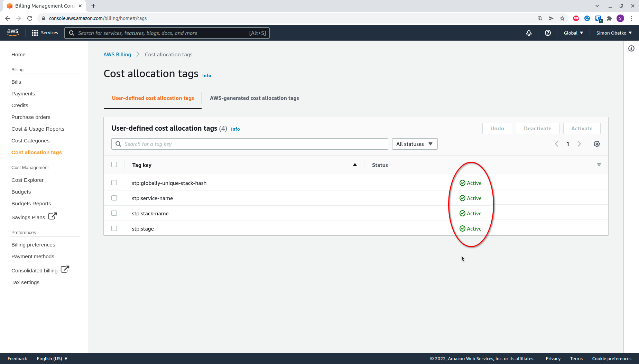Check the stp:stage row checkbox
This screenshot has height=364, width=639.
(x=114, y=228)
